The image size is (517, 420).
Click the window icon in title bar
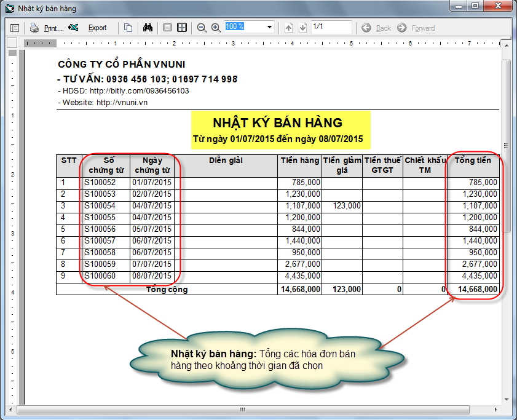(x=9, y=9)
